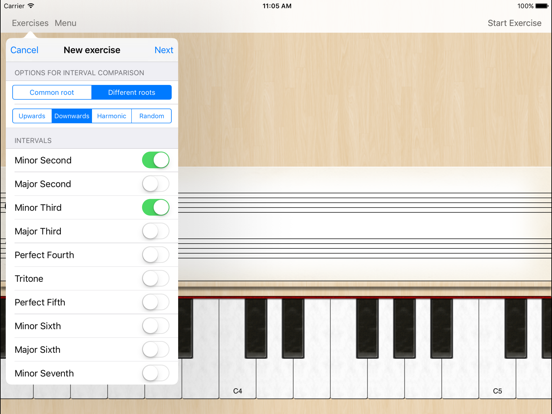Turn off the Minor Third switch

coord(156,207)
